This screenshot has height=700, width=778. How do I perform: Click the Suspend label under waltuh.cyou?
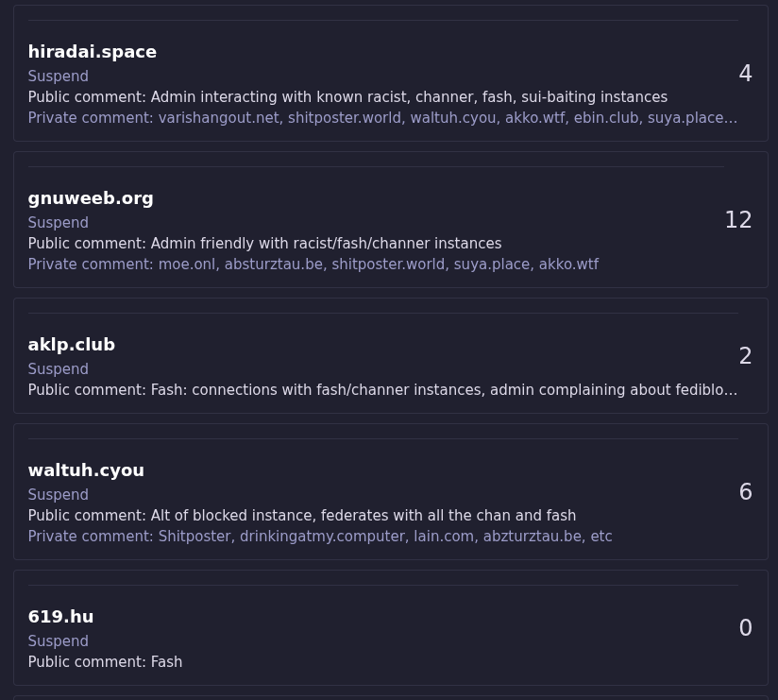[59, 495]
